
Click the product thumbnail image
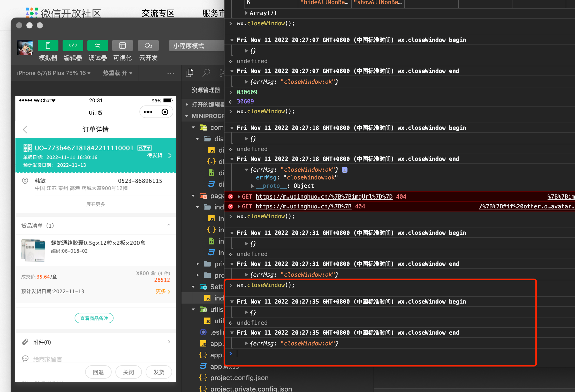33,250
